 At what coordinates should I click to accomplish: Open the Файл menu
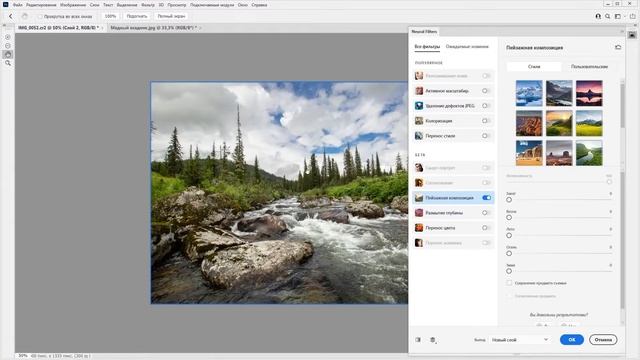[x=18, y=5]
